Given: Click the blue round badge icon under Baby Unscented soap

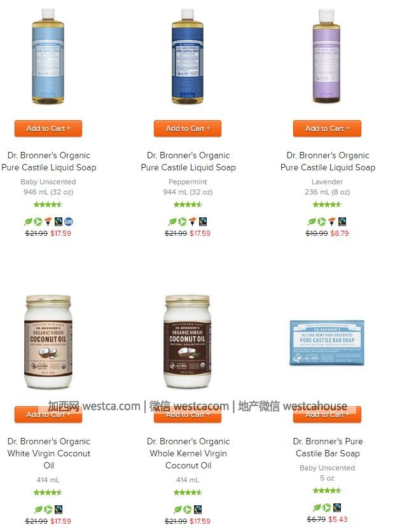Looking at the screenshot, I should pyautogui.click(x=69, y=222).
